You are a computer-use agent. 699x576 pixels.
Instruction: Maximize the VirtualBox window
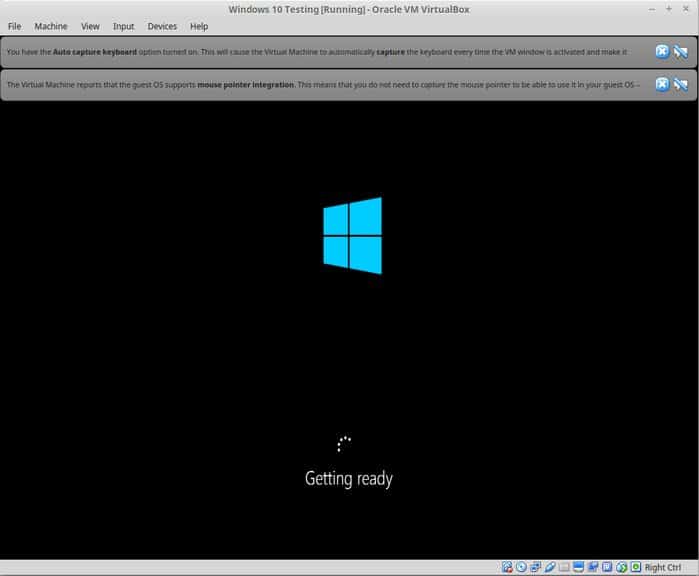669,9
